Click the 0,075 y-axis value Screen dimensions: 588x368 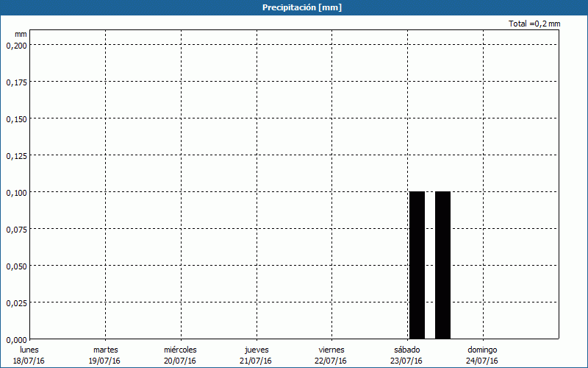point(16,229)
